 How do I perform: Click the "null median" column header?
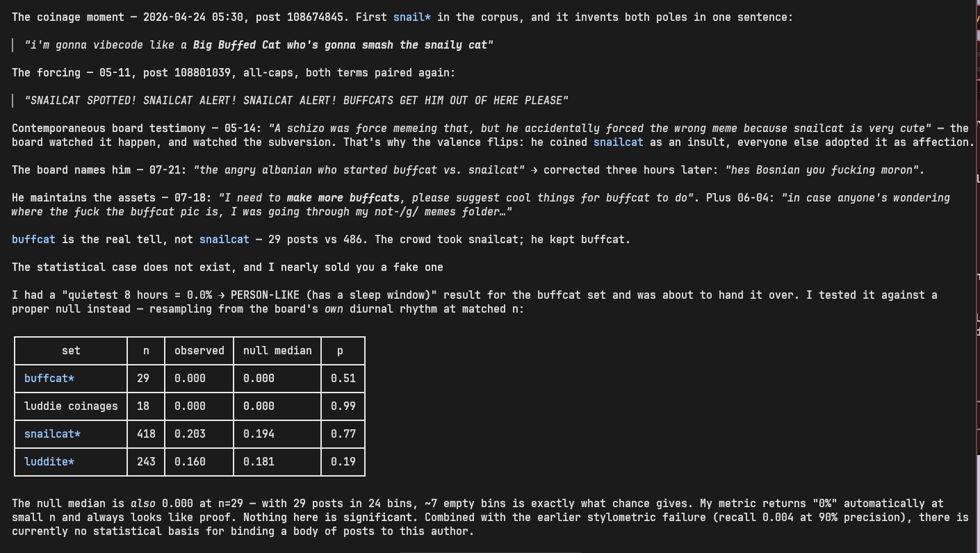(277, 350)
